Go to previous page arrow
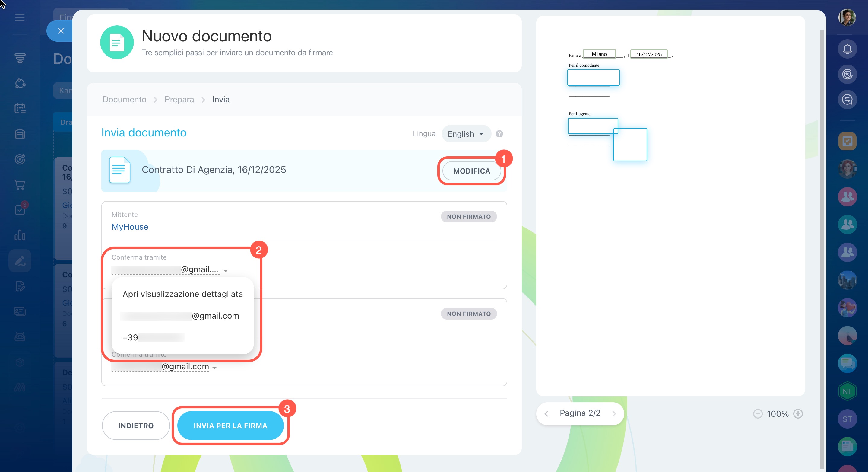The height and width of the screenshot is (472, 868). 546,414
